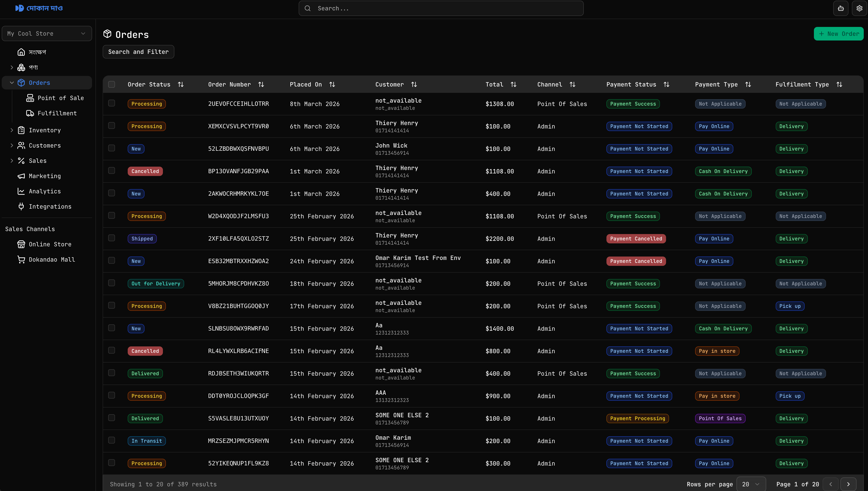Open the Analytics chart icon

(21, 191)
